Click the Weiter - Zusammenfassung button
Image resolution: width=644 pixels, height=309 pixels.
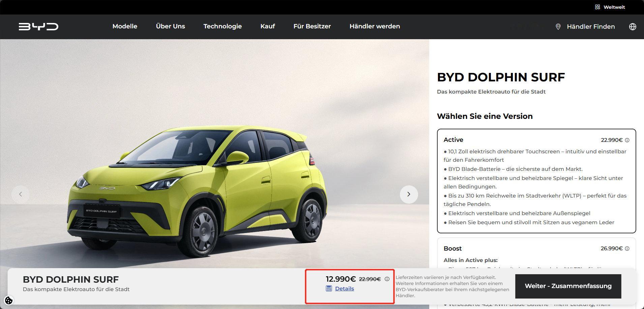pos(568,286)
